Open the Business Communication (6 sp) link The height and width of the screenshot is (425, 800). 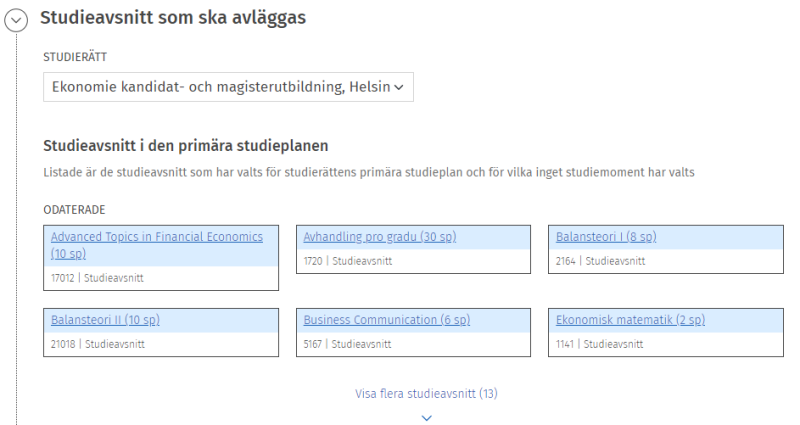pyautogui.click(x=386, y=320)
